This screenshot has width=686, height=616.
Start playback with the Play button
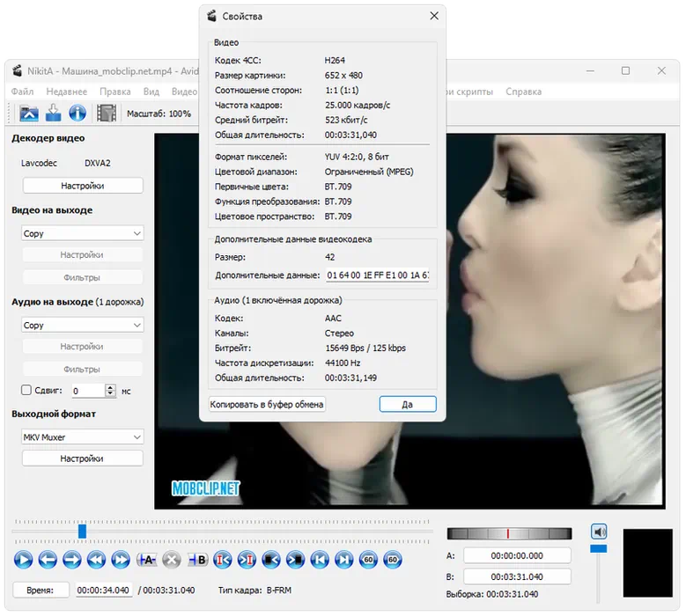23,560
